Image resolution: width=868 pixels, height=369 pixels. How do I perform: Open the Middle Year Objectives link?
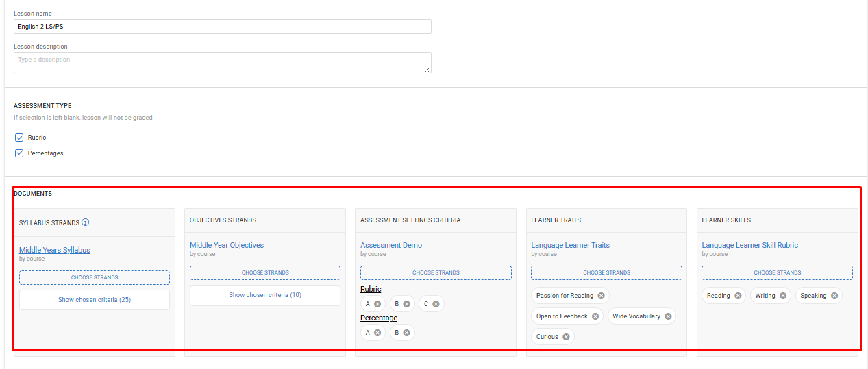point(227,245)
